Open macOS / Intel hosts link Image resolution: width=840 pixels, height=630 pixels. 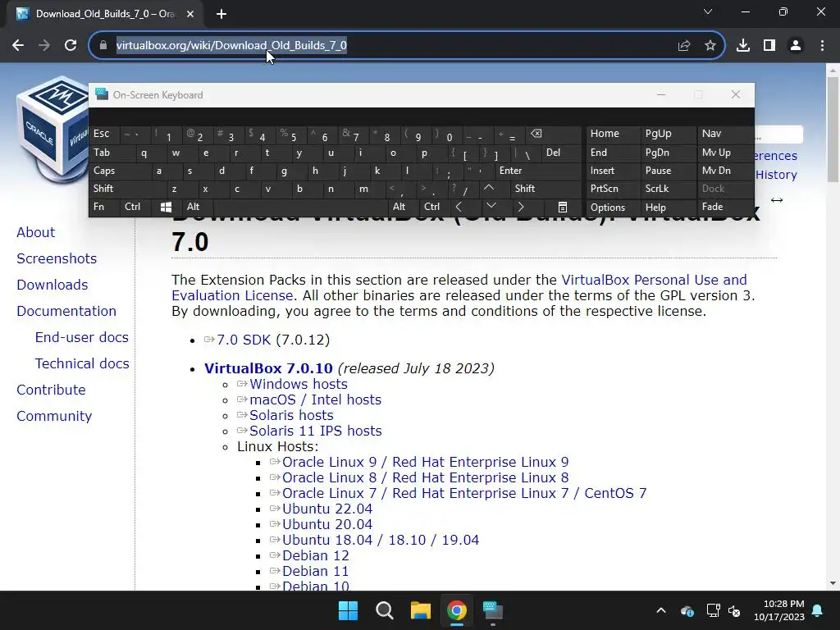tap(316, 400)
